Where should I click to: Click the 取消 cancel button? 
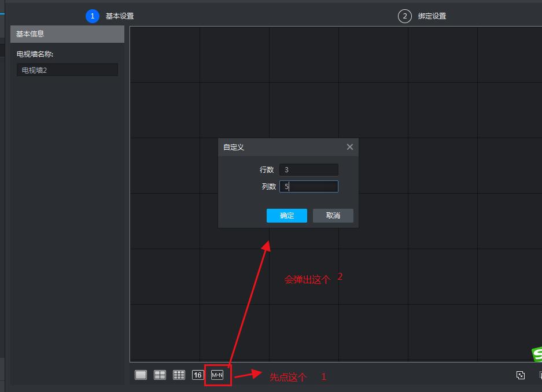333,215
